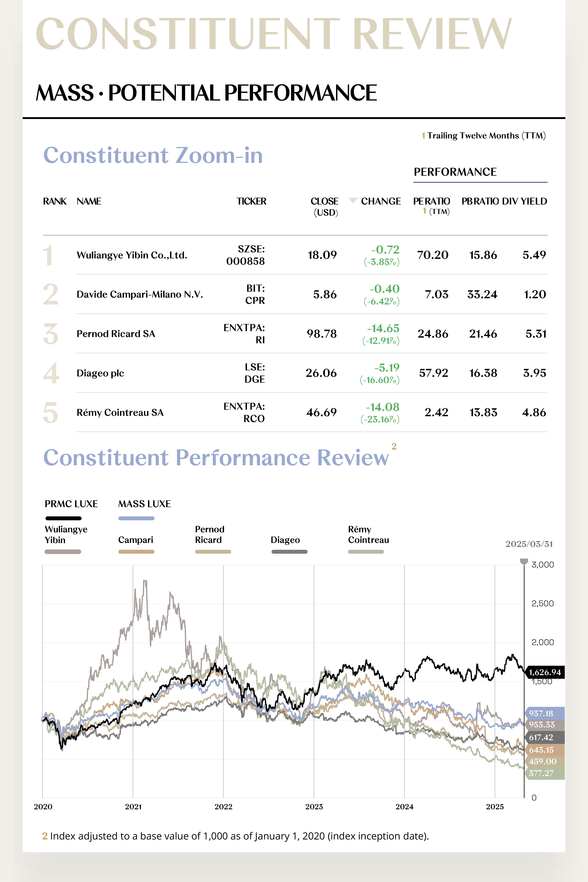Toggle the Pernod Ricard legend line
Screen dimensions: 588x882
click(213, 552)
